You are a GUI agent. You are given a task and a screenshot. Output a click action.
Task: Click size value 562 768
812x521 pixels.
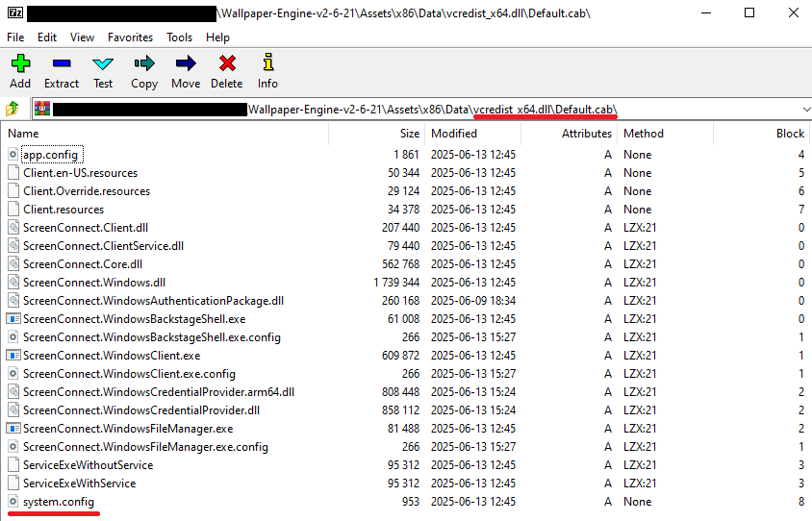tap(401, 263)
